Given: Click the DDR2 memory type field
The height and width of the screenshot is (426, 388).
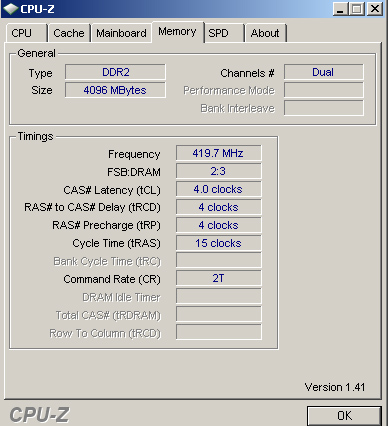Looking at the screenshot, I should (115, 72).
